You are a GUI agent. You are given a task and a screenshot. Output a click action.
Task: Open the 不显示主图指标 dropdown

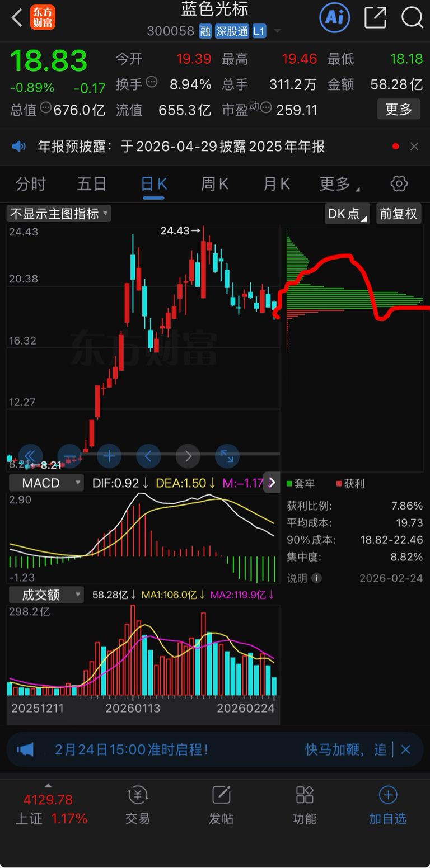coord(59,214)
